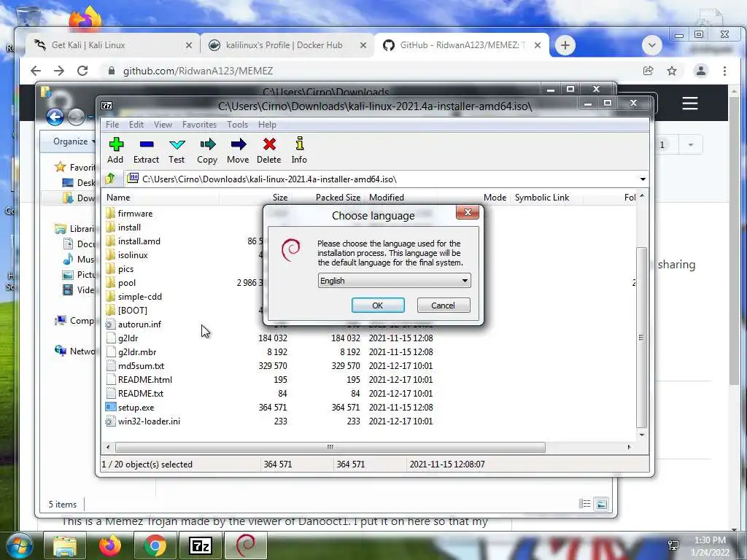Click the Move toolbar icon
Screen dimensions: 747x560
(239, 150)
